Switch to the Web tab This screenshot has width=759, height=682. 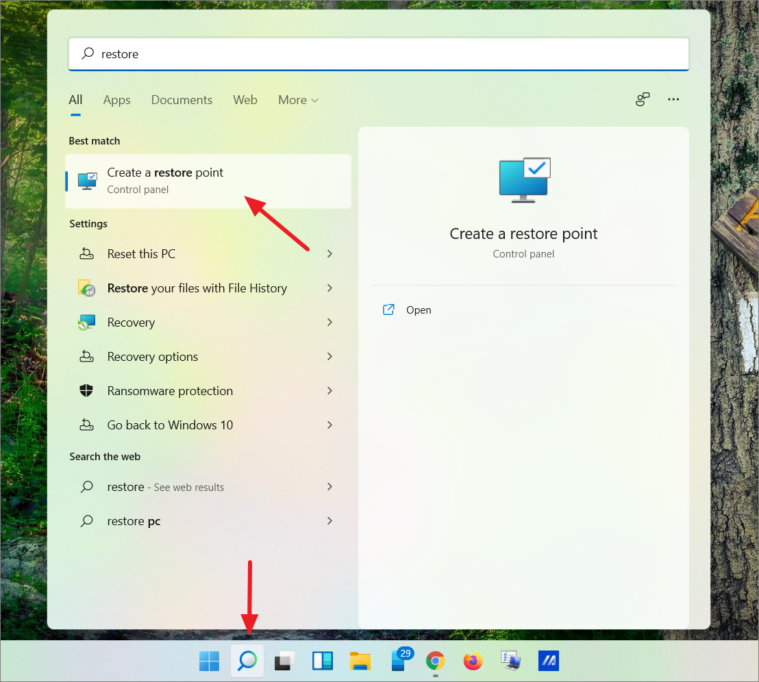tap(245, 100)
